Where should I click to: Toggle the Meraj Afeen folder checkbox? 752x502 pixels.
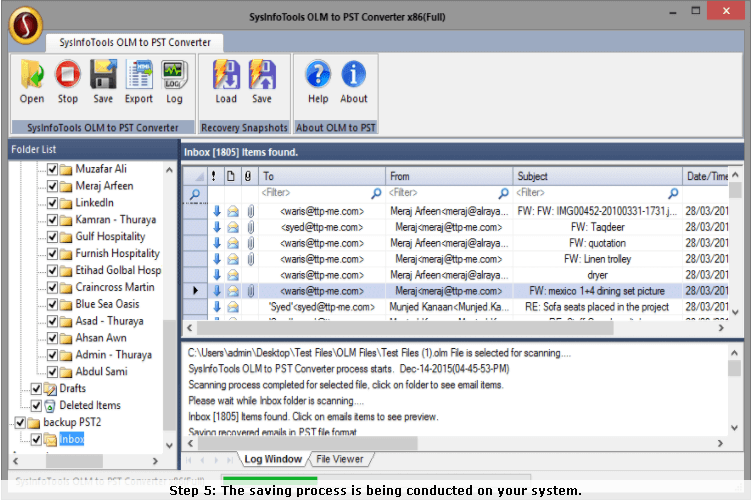coord(53,186)
